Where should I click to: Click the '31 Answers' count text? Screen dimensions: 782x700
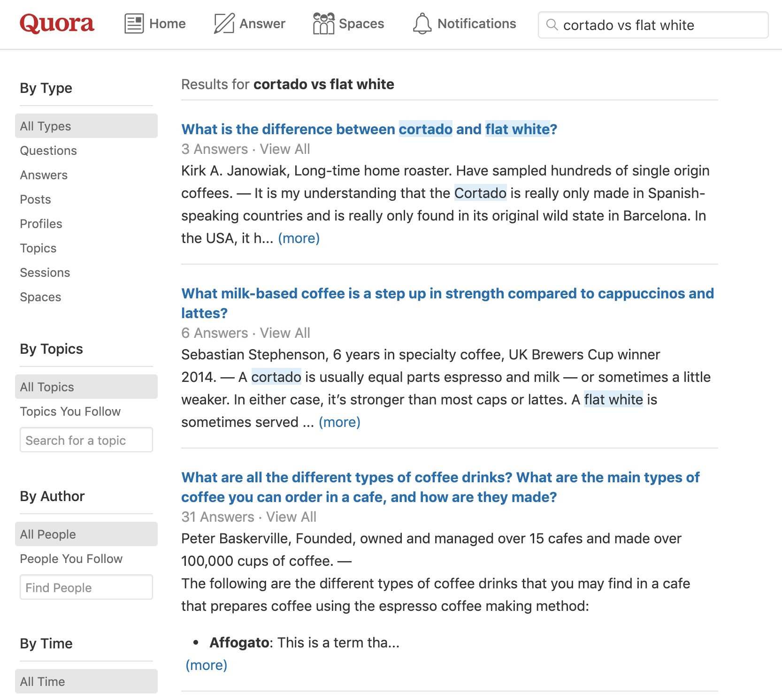pos(218,517)
